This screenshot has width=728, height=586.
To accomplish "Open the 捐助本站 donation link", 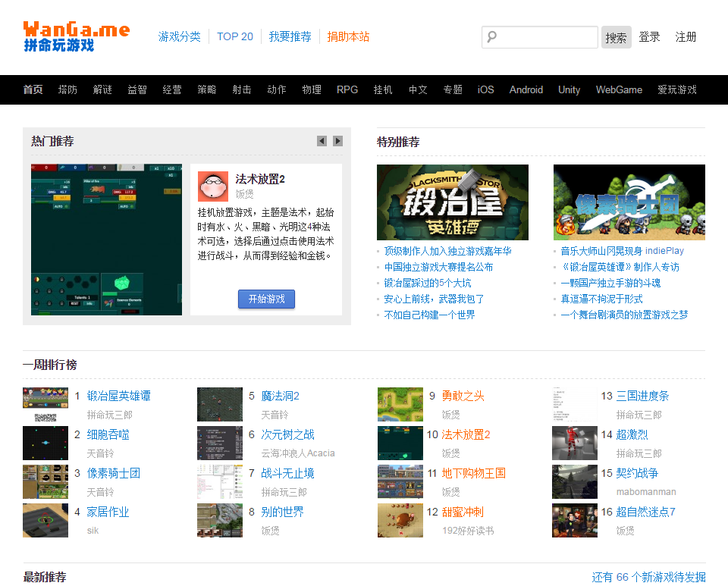I will tap(348, 36).
